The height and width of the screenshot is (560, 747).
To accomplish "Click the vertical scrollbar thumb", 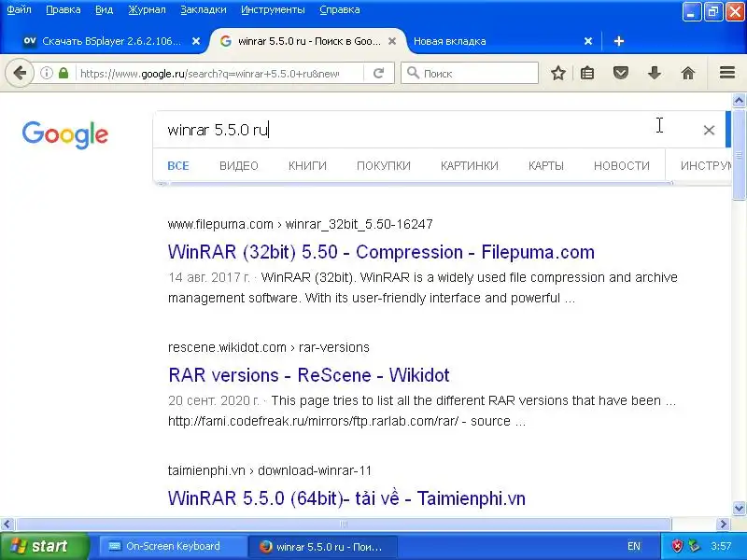I will [739, 155].
